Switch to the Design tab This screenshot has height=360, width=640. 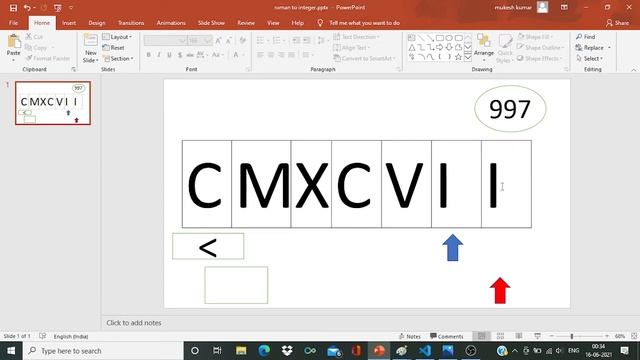click(97, 23)
